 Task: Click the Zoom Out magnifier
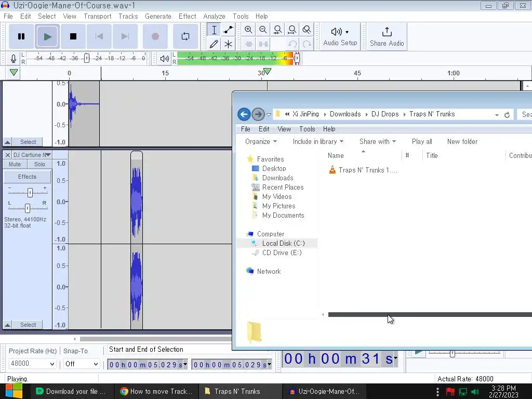[263, 30]
